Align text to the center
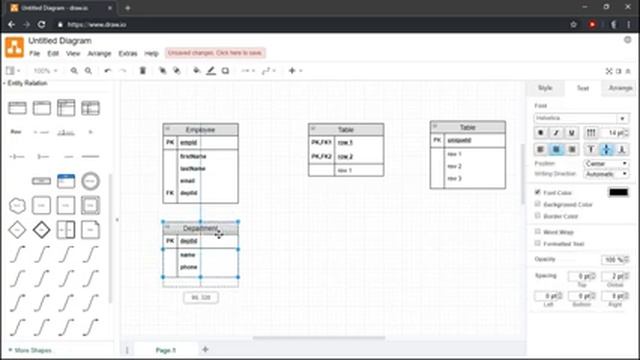 (556, 150)
